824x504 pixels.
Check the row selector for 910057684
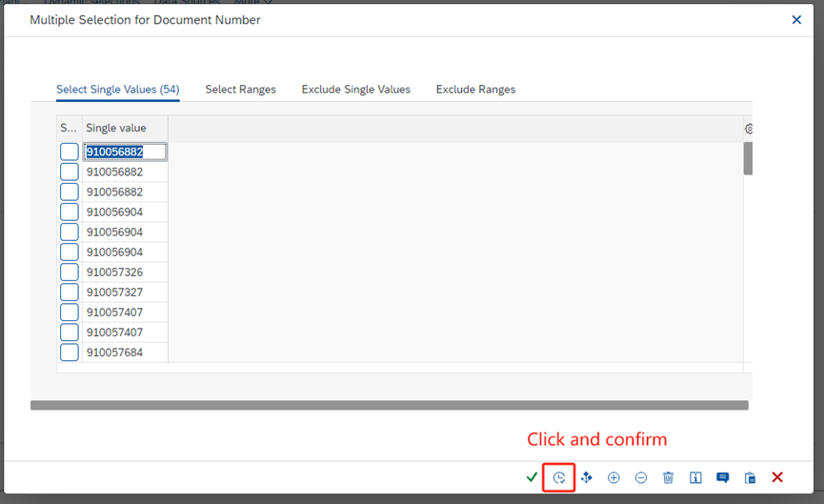(70, 353)
